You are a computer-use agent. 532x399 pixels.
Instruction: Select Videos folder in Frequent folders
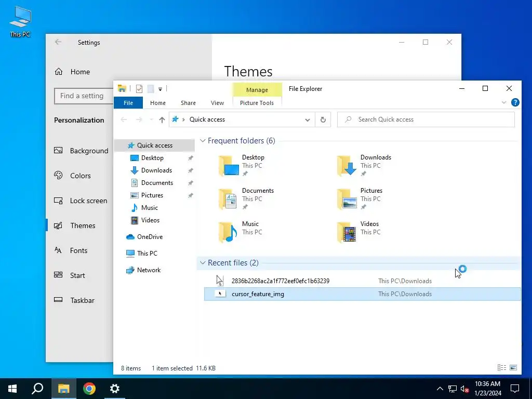tap(358, 232)
